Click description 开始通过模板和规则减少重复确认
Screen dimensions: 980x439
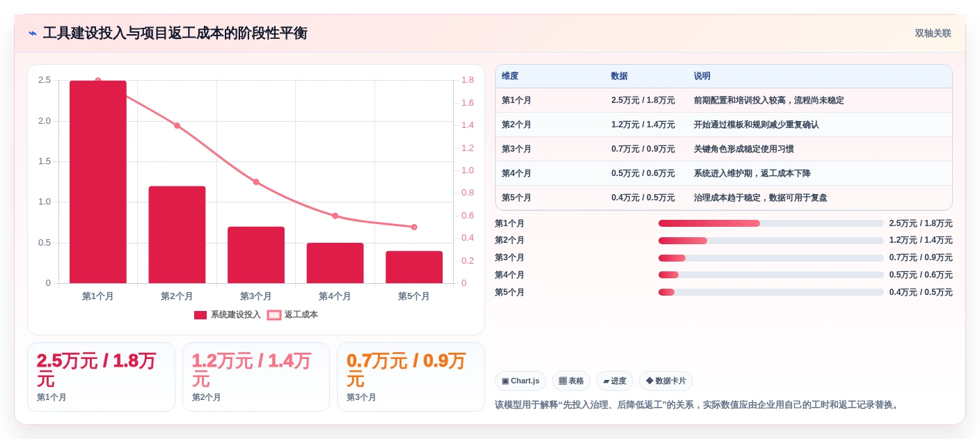click(x=757, y=125)
